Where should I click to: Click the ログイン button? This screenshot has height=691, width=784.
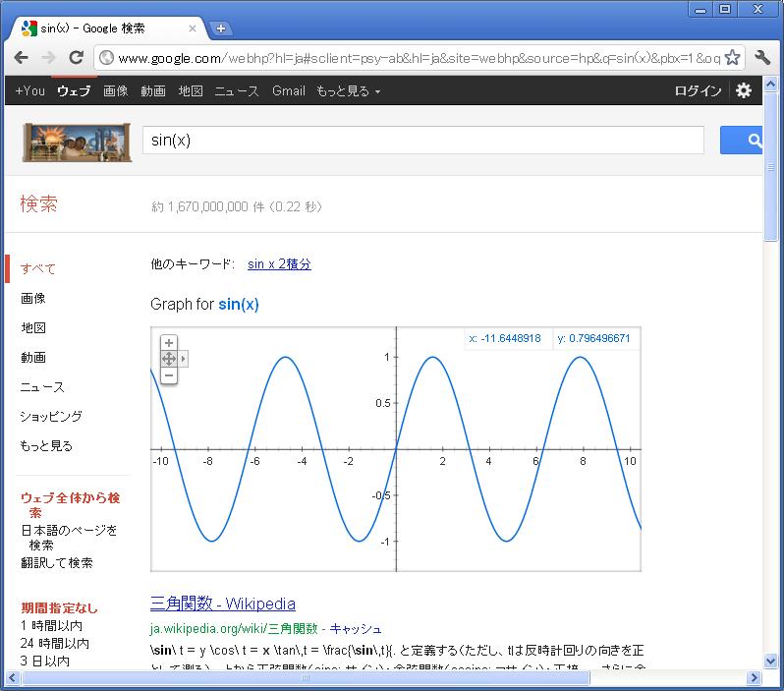coord(698,90)
